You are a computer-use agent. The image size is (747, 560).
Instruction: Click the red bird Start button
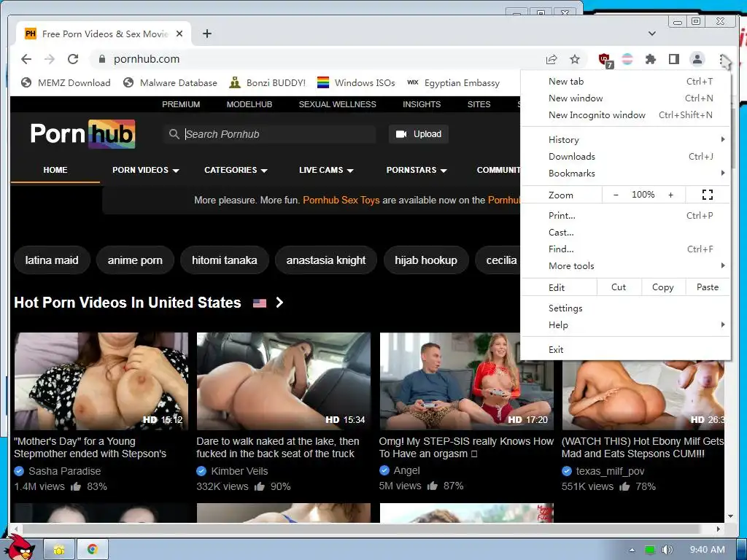pos(20,548)
